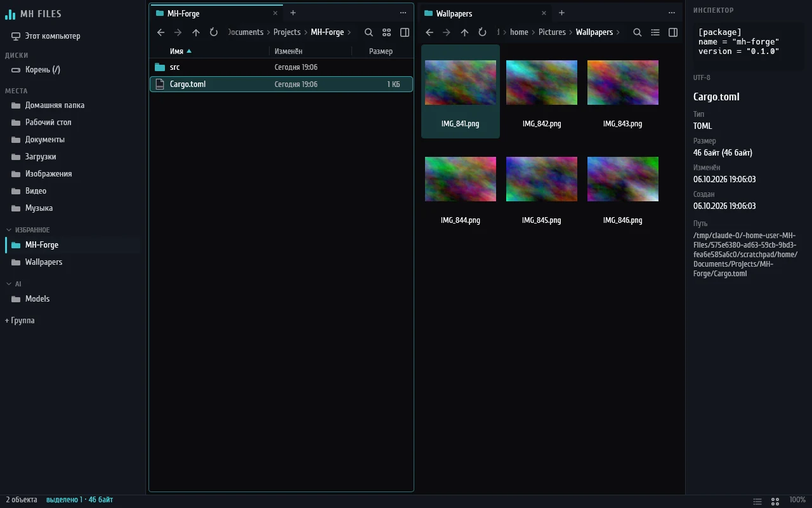Open MH-Forge tab options menu
The width and height of the screenshot is (812, 508).
click(x=403, y=13)
